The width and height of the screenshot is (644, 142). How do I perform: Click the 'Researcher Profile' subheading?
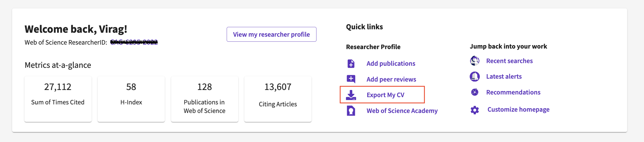point(373,47)
